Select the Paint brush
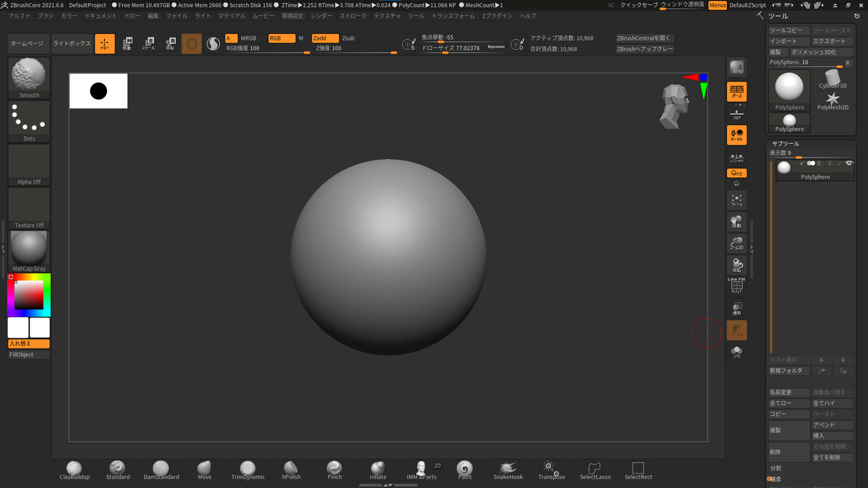 (x=464, y=470)
